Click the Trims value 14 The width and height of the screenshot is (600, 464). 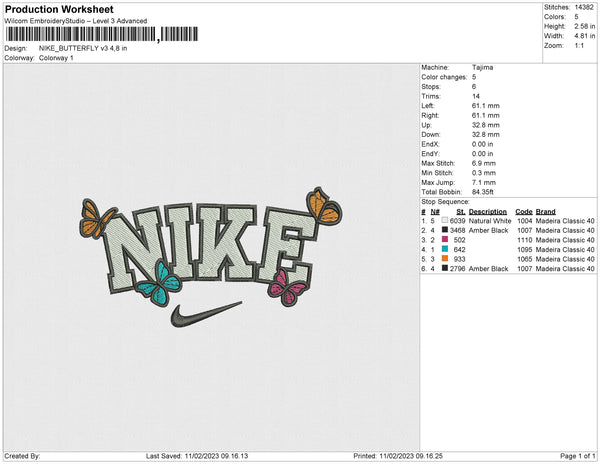[x=476, y=96]
